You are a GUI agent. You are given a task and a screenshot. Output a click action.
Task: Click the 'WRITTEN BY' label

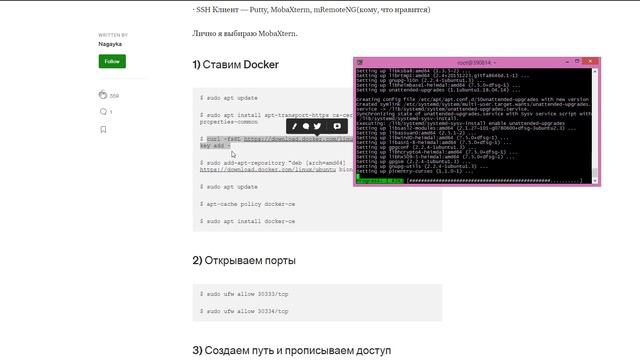pyautogui.click(x=113, y=35)
